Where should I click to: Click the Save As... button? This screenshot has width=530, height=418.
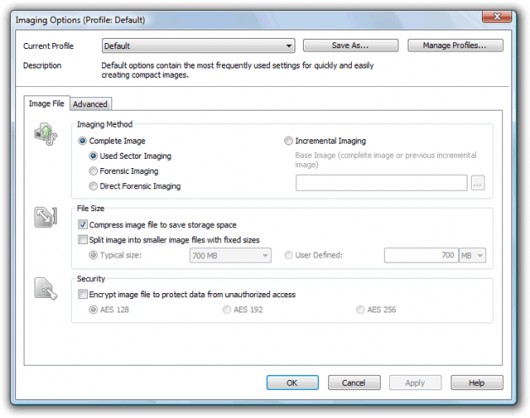point(351,45)
